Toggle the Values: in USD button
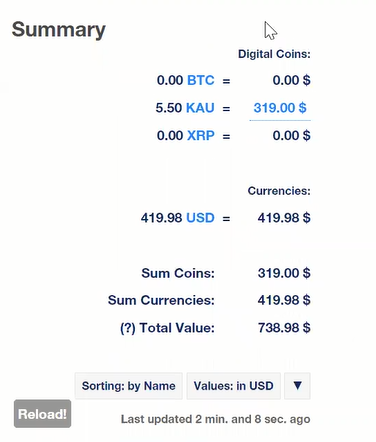Viewport: 376px width, 442px height. point(234,386)
